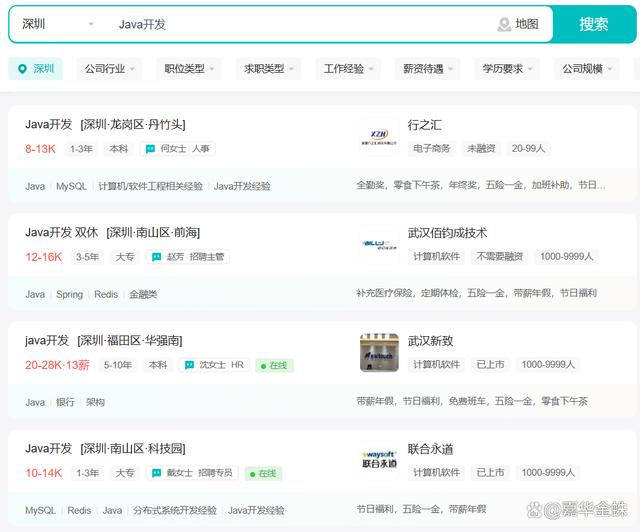Click chat icon next to 戴女士 招聘专员
This screenshot has width=640, height=532.
pos(156,473)
